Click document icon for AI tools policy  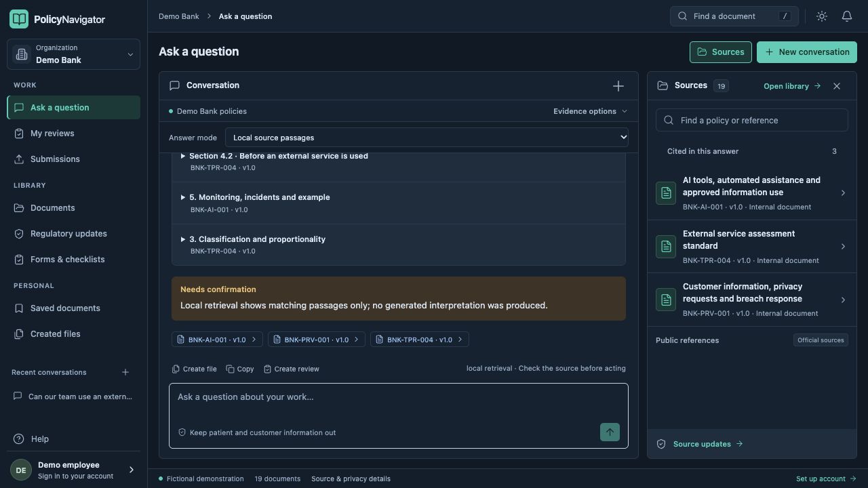pos(666,193)
